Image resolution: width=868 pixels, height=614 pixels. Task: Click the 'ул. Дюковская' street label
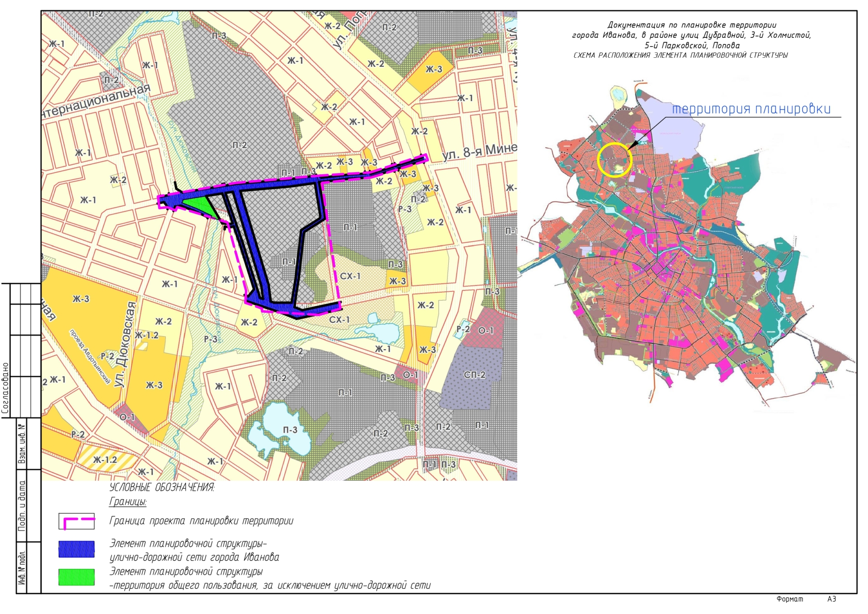click(124, 344)
